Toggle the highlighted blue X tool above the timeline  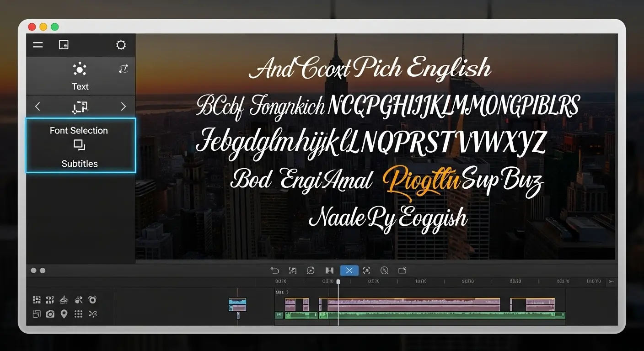click(x=349, y=270)
